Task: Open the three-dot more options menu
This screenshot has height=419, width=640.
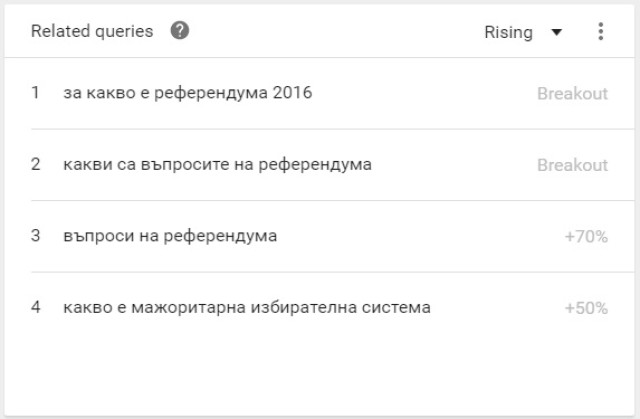Action: [600, 31]
